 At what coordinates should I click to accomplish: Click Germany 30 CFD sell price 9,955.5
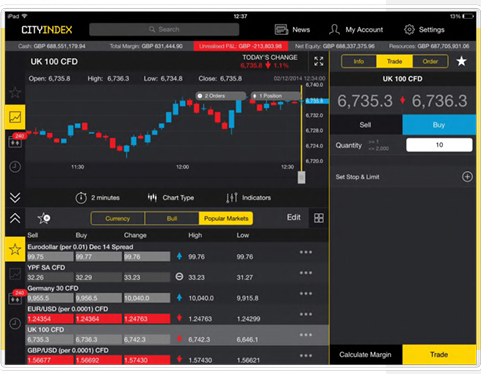(x=50, y=298)
